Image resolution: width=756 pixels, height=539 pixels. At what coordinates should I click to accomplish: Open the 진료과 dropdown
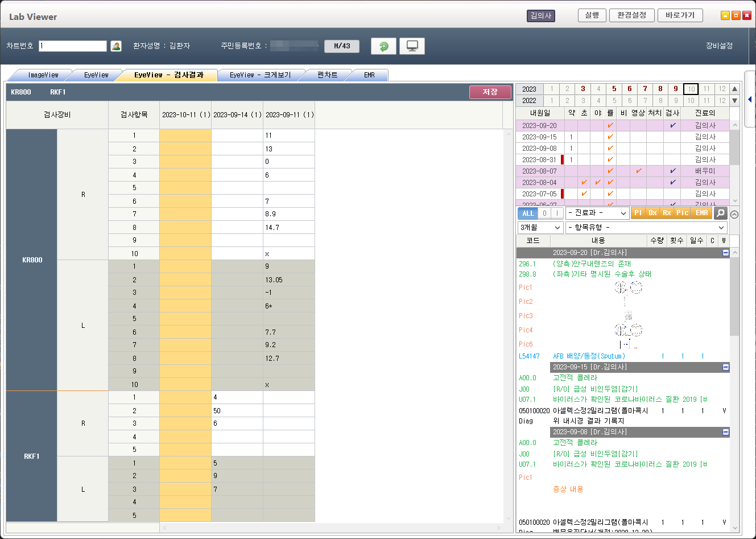pyautogui.click(x=597, y=213)
